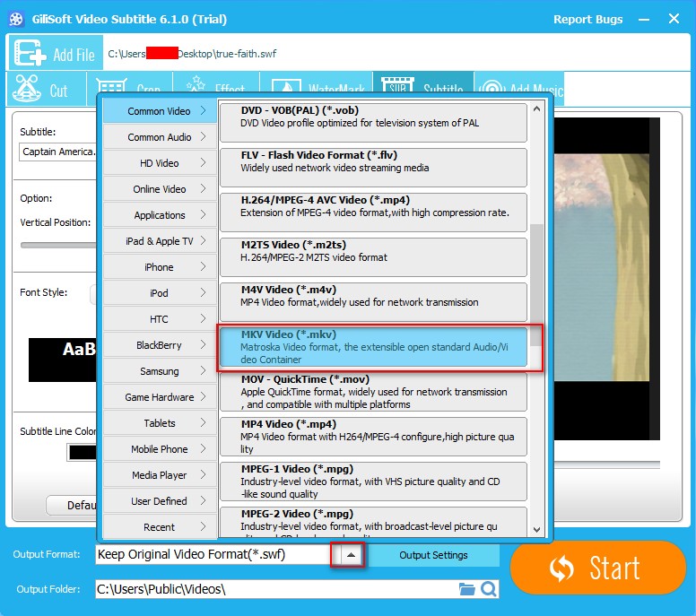
Task: Select the Media Player category
Action: click(160, 475)
